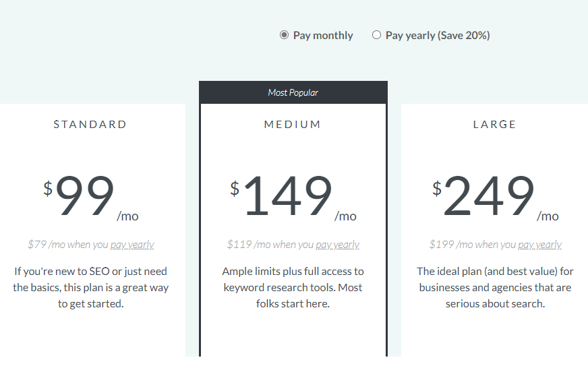Open 'pay yearly' link under Standard plan

click(132, 245)
